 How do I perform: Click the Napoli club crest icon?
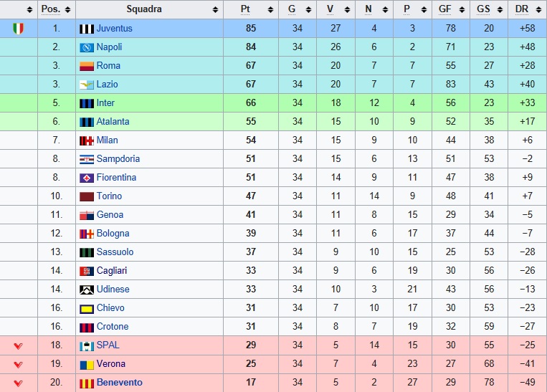click(87, 47)
